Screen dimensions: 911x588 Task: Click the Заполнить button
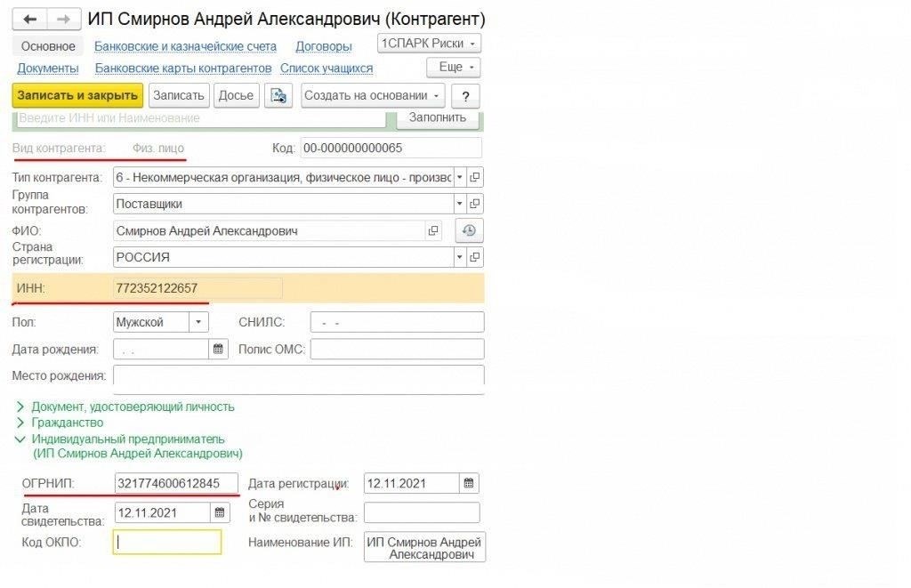(437, 117)
